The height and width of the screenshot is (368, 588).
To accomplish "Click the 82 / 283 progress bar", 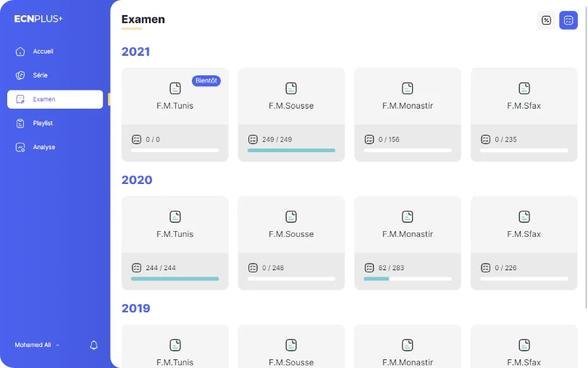I will (x=408, y=279).
